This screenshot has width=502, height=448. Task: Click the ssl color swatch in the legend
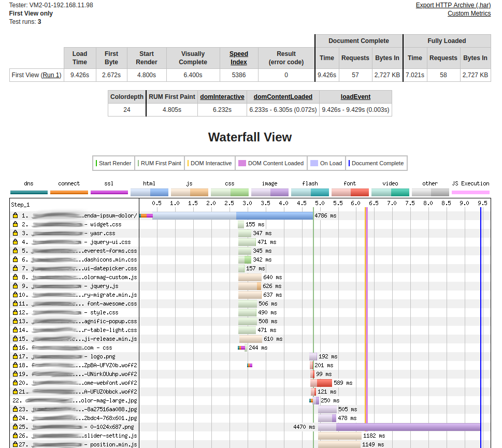(109, 192)
